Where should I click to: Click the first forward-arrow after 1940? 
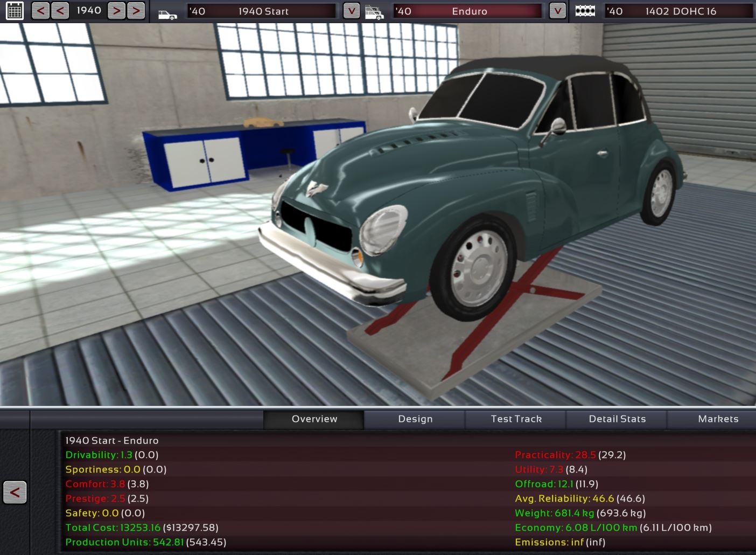[116, 11]
